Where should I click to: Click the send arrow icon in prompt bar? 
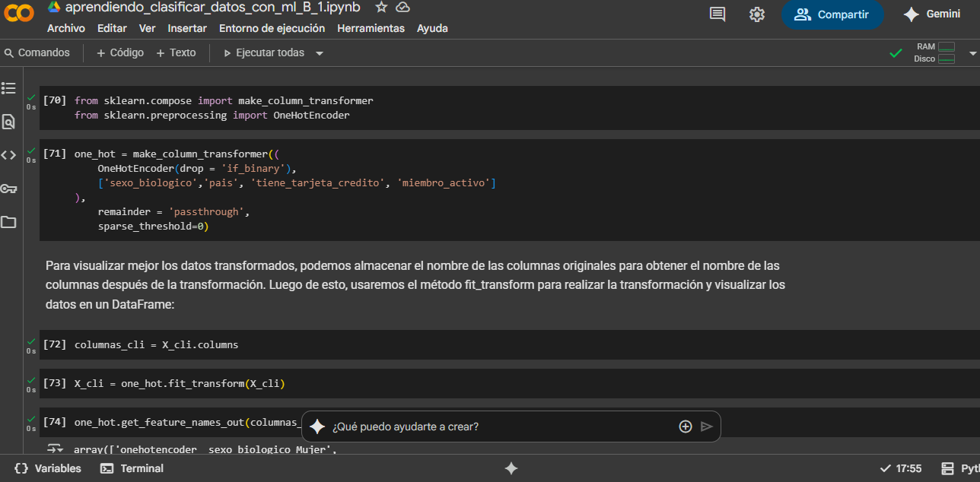(707, 427)
